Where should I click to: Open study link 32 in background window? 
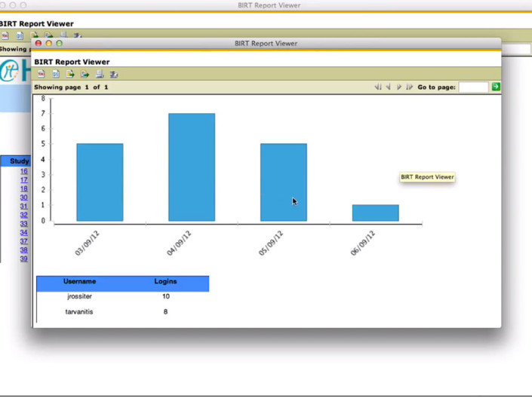(x=23, y=215)
